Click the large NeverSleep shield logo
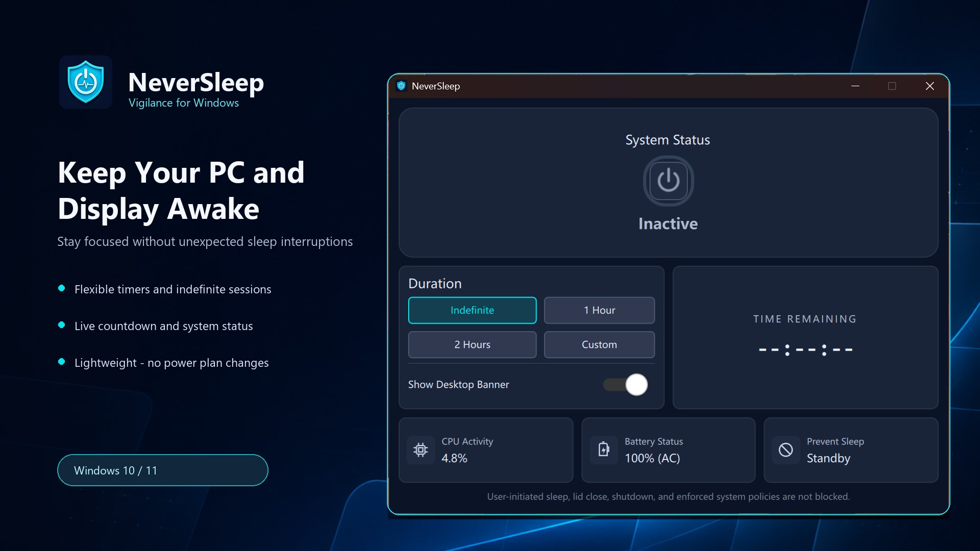Viewport: 980px width, 551px height. coord(86,82)
